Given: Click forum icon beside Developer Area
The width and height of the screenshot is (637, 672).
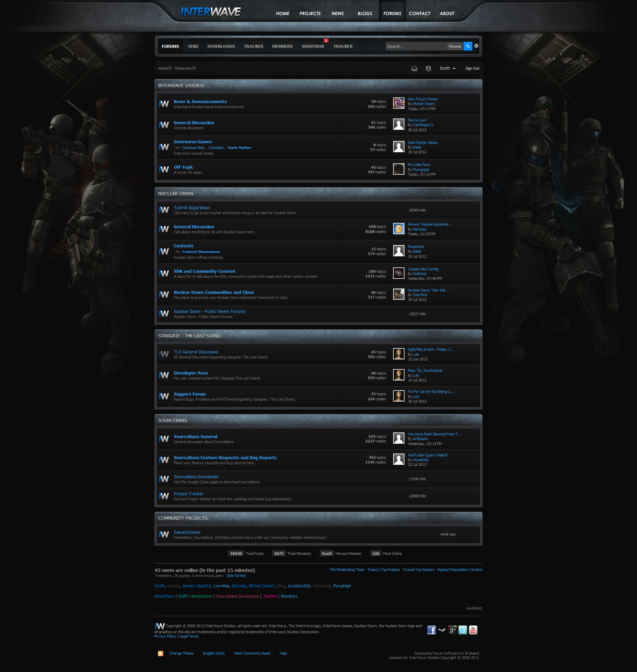Looking at the screenshot, I should click(164, 375).
